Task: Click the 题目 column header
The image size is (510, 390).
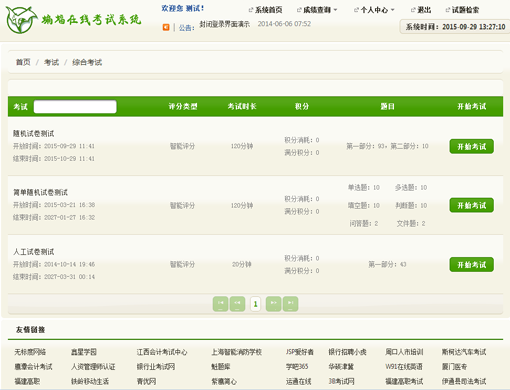Action: coord(387,107)
